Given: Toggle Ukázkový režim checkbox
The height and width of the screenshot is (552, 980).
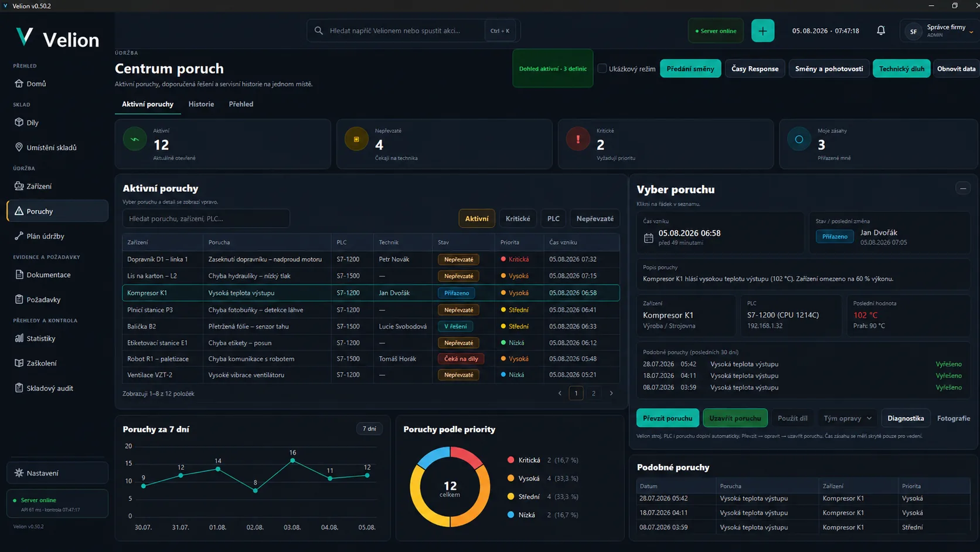Looking at the screenshot, I should click(x=602, y=68).
